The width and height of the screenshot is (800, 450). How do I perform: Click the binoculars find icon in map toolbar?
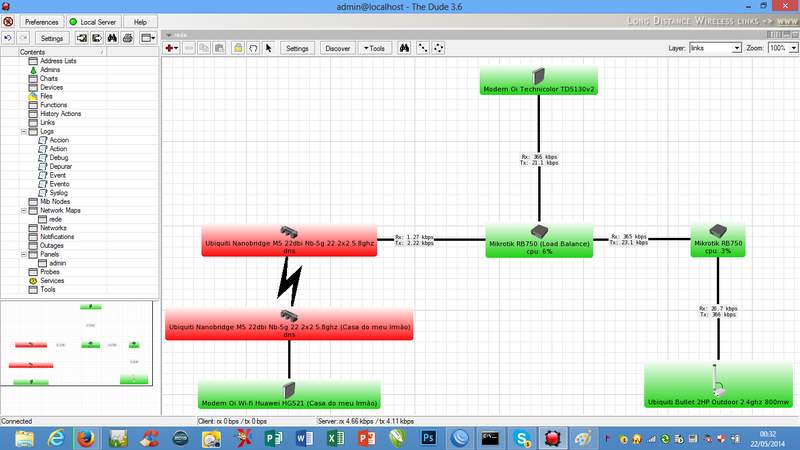[x=404, y=48]
